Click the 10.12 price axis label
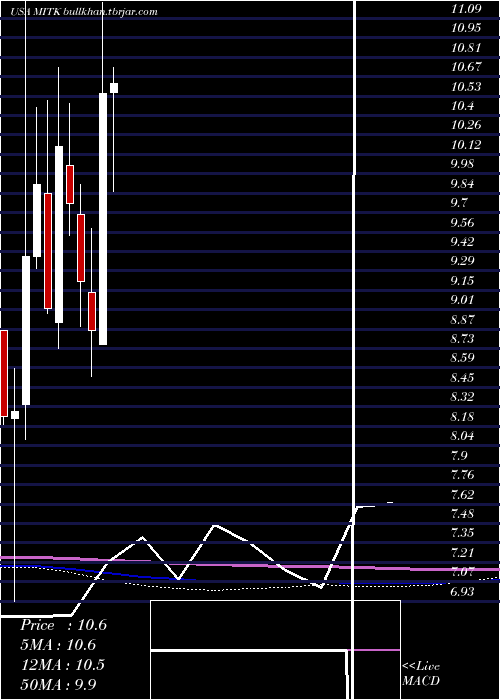 466,145
